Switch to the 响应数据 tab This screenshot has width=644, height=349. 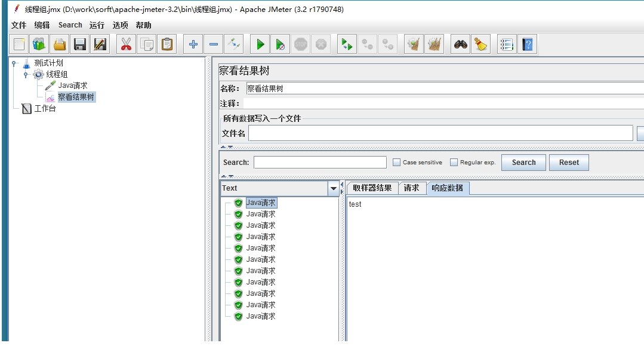click(x=447, y=188)
